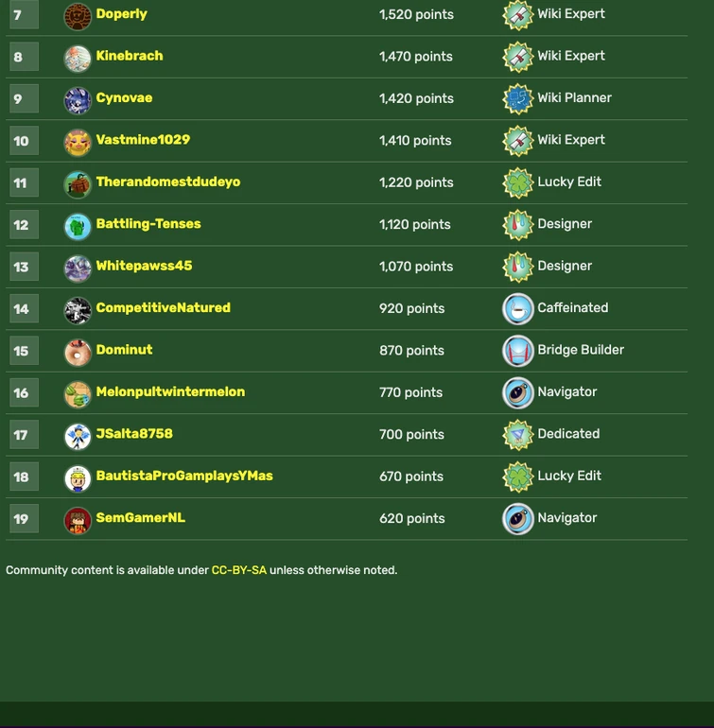Click the Bridge Builder badge icon for Dominut
This screenshot has height=728, width=714.
coord(517,351)
